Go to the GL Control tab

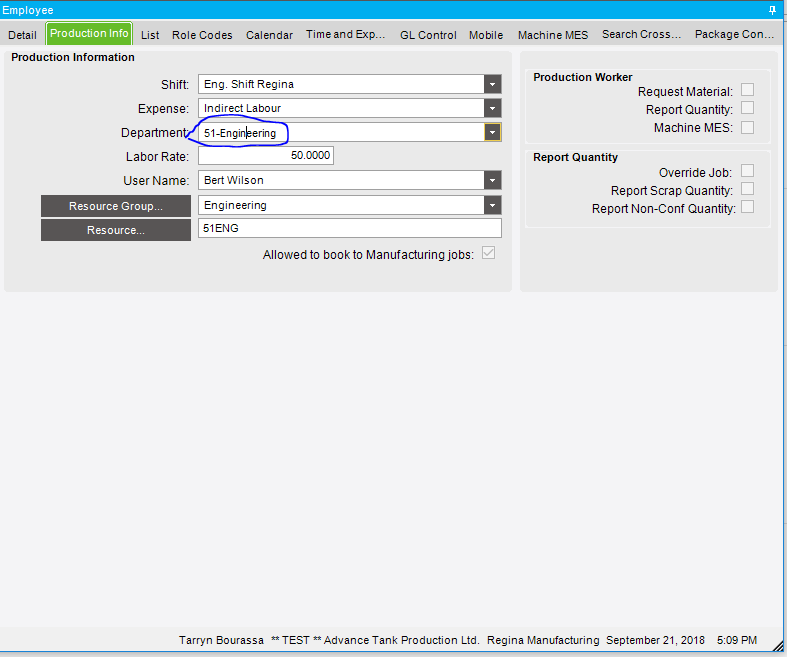click(428, 35)
